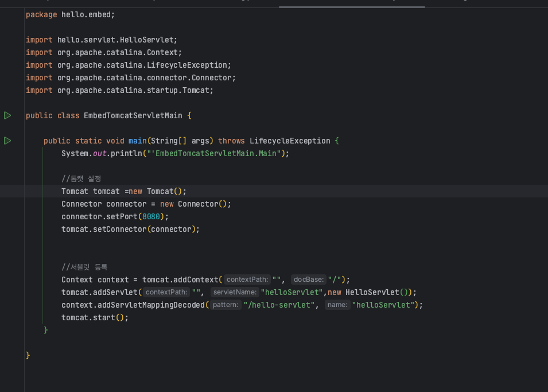This screenshot has width=548, height=392.
Task: Click the "/hello-servlet" pattern string
Action: click(x=279, y=305)
